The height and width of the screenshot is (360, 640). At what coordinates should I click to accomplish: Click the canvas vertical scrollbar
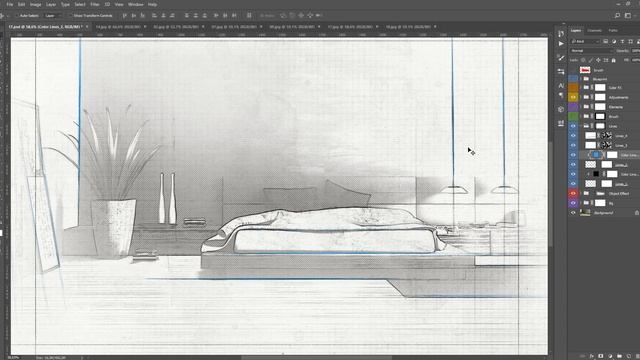(x=550, y=194)
